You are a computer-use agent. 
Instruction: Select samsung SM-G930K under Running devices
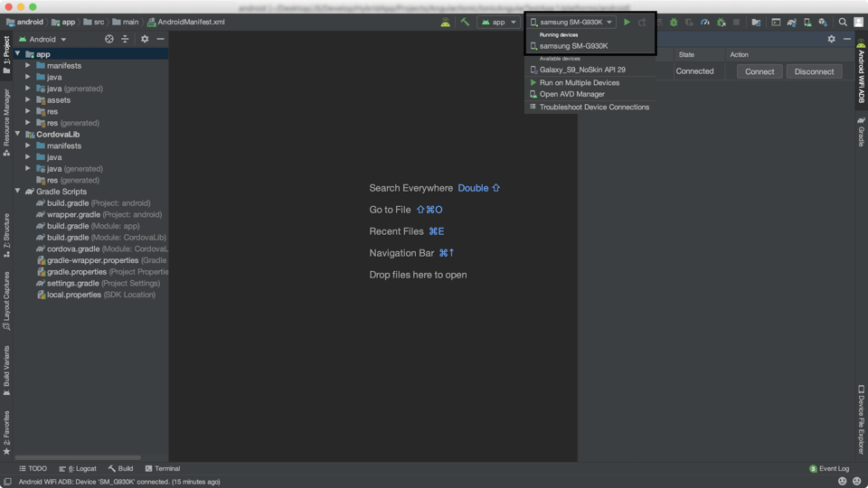coord(590,46)
